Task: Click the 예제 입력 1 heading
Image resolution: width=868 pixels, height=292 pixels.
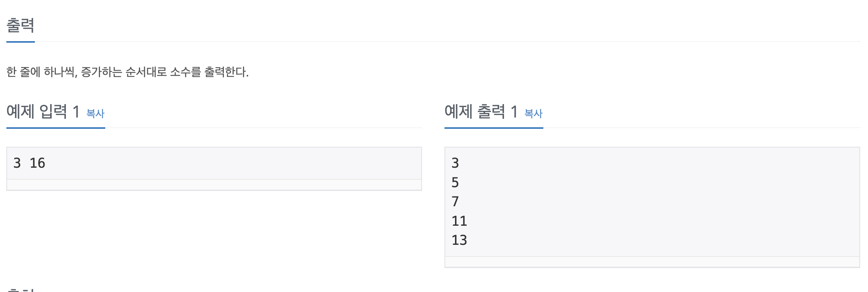Action: tap(43, 112)
